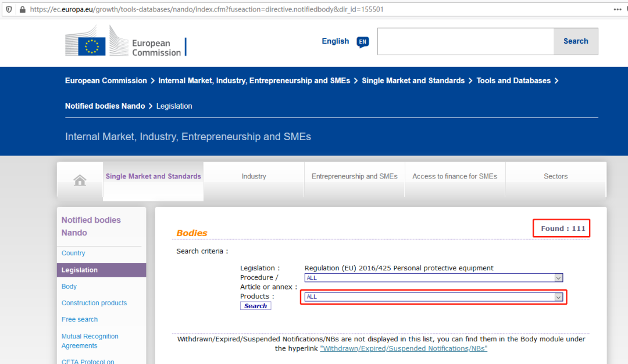Focus the site search text field

tap(466, 41)
